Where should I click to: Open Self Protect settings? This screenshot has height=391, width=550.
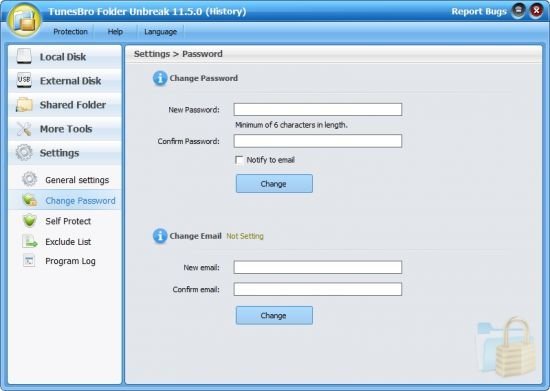[65, 221]
